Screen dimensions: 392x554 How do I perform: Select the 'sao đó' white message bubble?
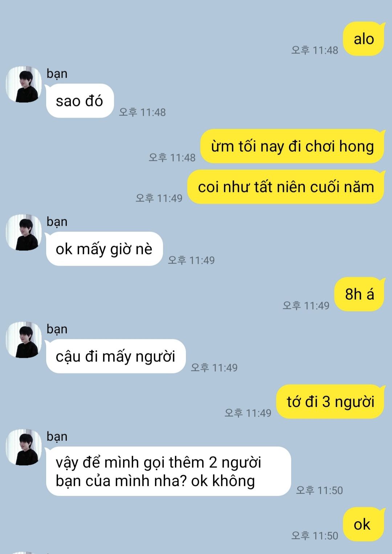click(80, 101)
